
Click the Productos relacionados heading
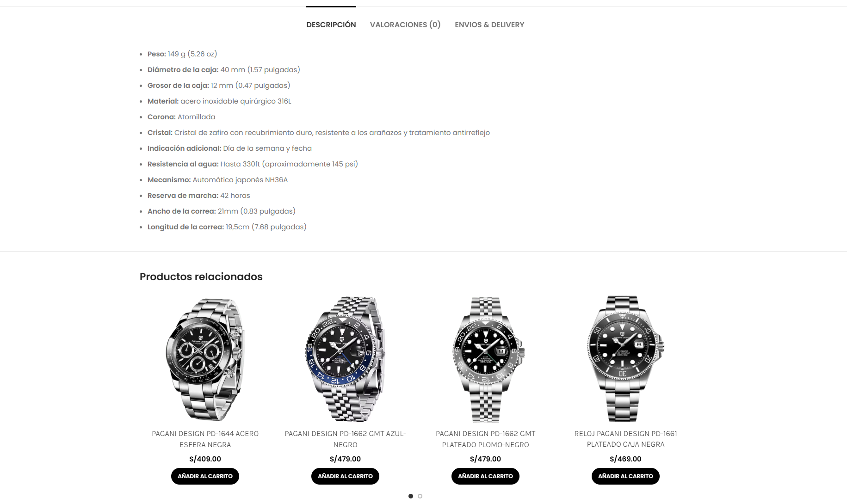click(x=201, y=277)
